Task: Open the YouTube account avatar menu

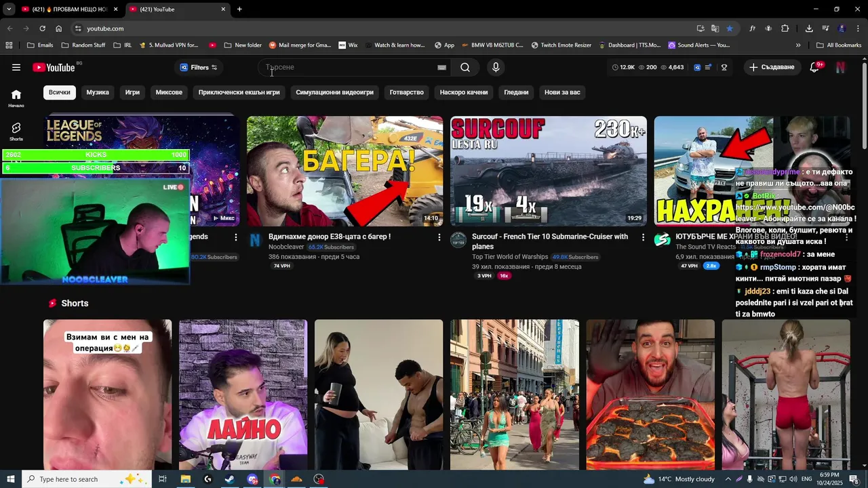Action: click(x=840, y=67)
